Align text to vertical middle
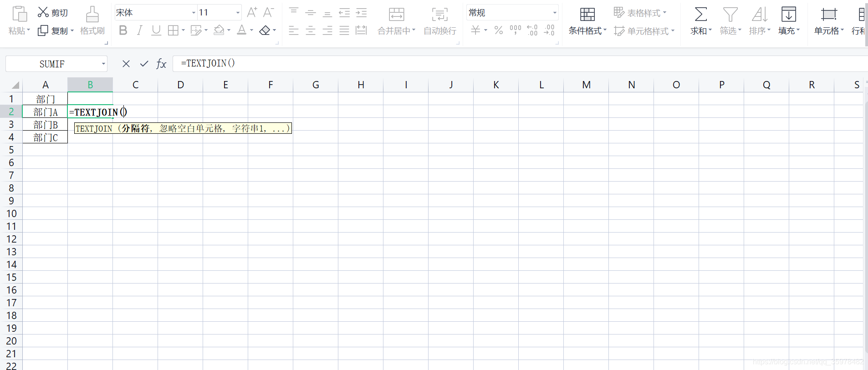 pos(311,12)
